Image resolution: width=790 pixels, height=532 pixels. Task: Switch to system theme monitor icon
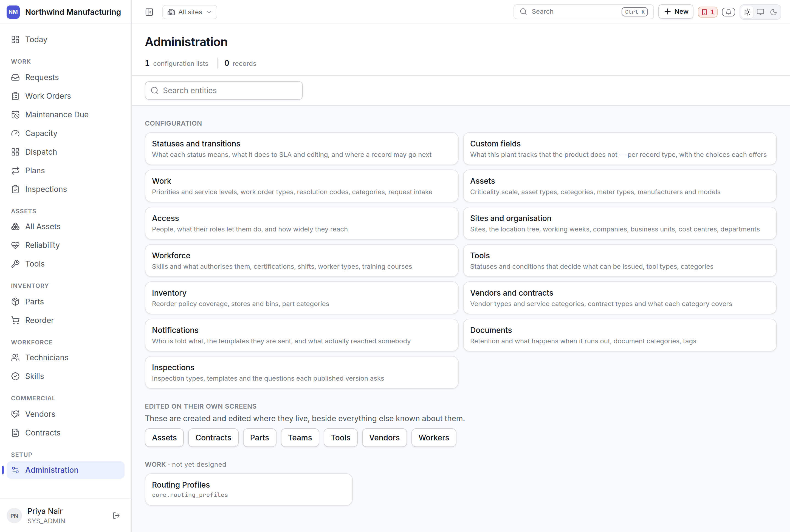(760, 12)
